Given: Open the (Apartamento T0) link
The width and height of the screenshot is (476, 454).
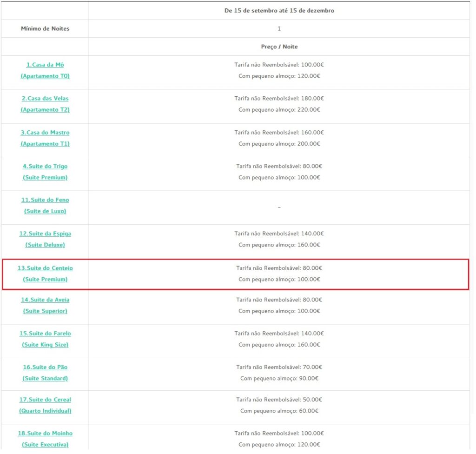Looking at the screenshot, I should [x=45, y=76].
